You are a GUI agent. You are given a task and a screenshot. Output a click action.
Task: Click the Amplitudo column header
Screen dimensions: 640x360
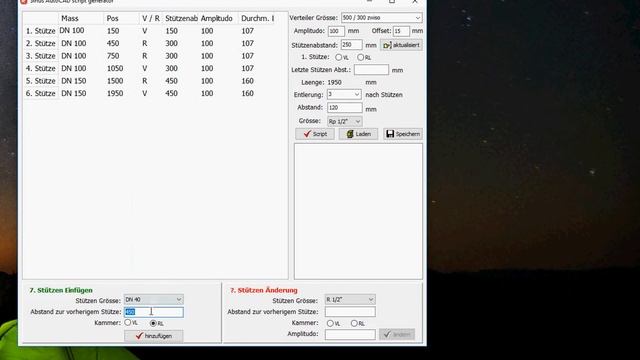217,18
